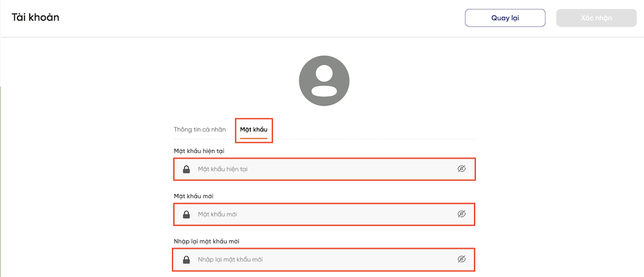Select the Mật khẩu tab
644x277 pixels.
(x=254, y=129)
